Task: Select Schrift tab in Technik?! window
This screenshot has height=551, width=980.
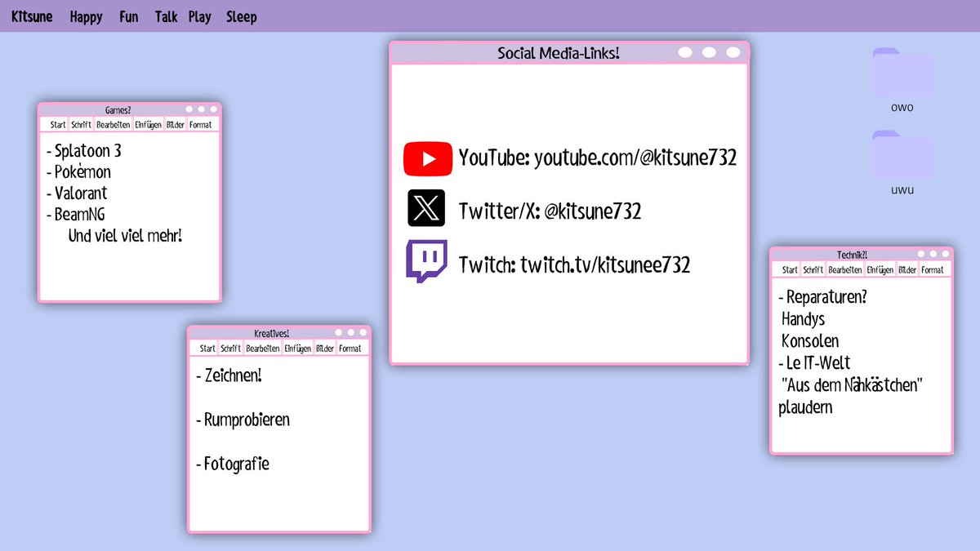Action: [813, 269]
